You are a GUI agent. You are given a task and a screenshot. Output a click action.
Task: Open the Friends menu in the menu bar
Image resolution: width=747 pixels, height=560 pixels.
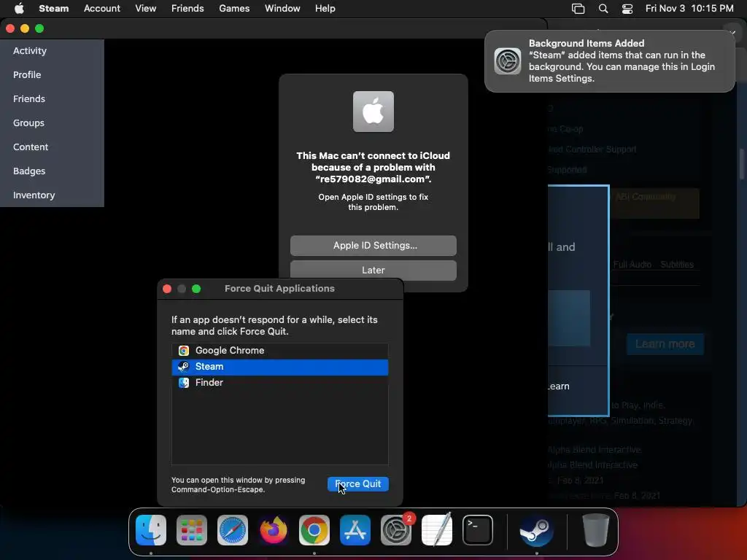[187, 8]
